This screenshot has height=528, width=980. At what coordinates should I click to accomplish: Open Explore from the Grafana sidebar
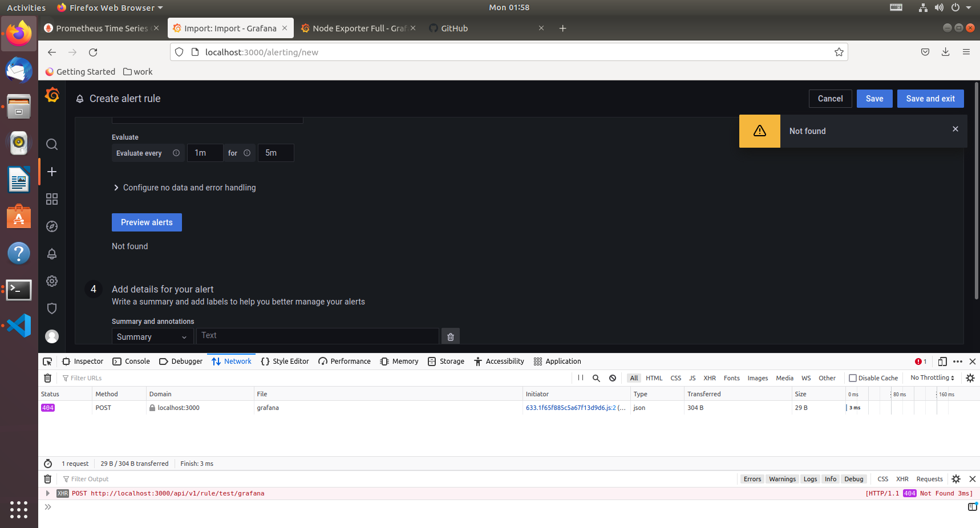coord(52,226)
